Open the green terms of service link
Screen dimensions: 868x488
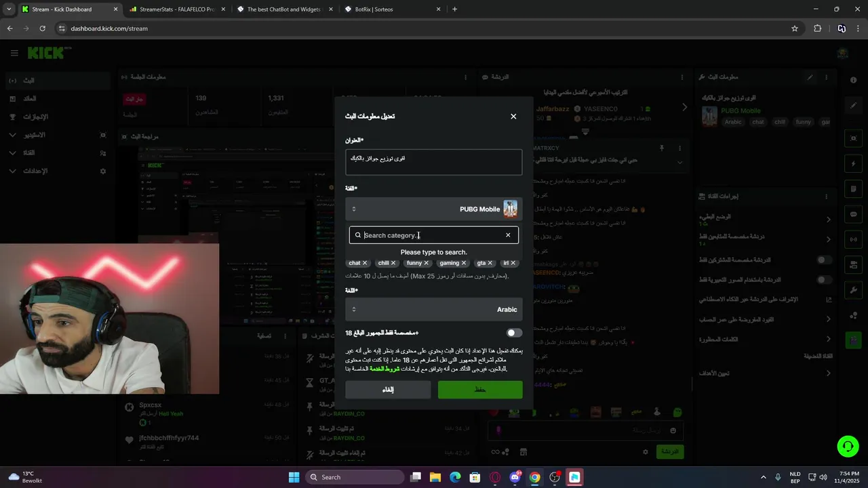click(384, 369)
